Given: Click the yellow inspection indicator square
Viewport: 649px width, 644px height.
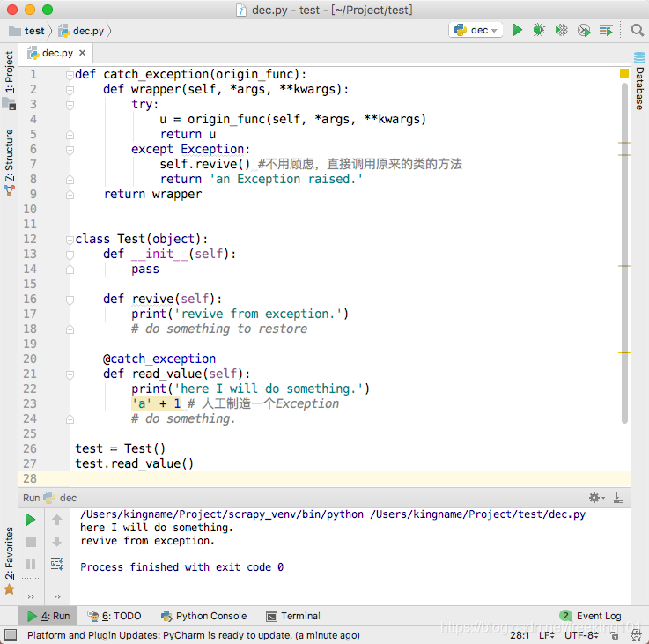Looking at the screenshot, I should coord(623,73).
